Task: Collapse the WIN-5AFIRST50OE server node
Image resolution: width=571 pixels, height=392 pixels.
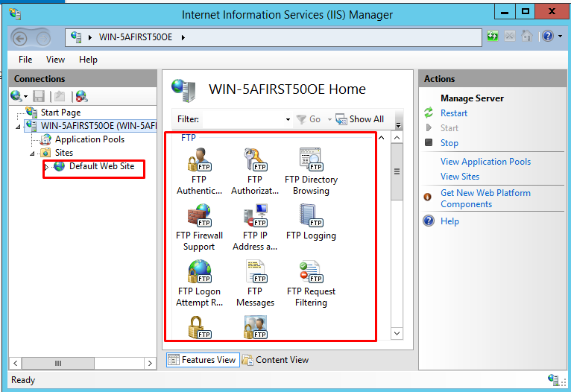Action: point(18,127)
